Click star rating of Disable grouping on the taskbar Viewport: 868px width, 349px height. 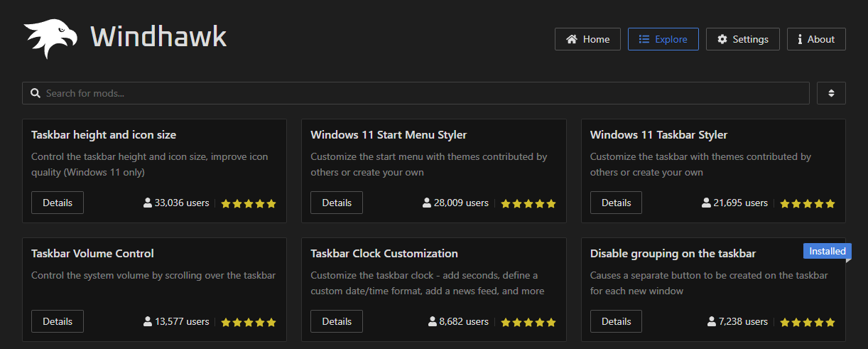tap(808, 322)
